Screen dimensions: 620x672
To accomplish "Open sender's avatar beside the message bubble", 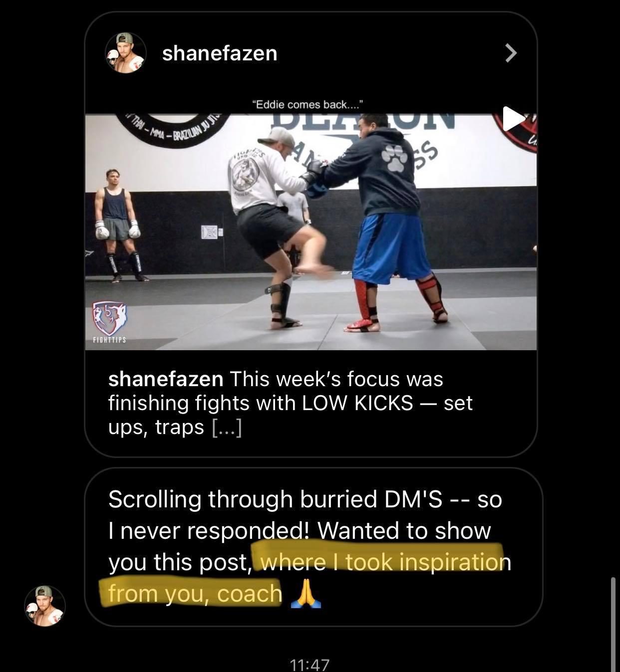I will (x=45, y=606).
